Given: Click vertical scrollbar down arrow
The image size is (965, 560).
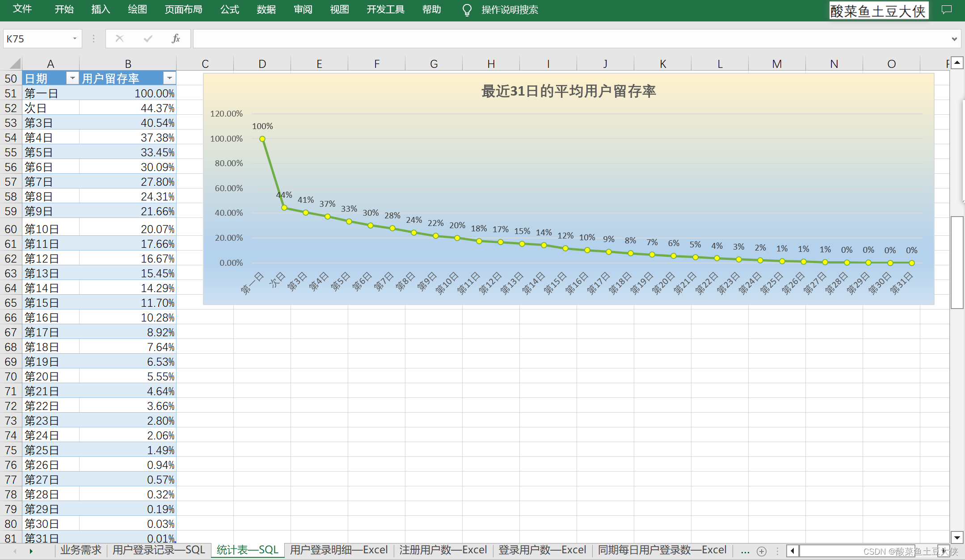Looking at the screenshot, I should (x=957, y=537).
